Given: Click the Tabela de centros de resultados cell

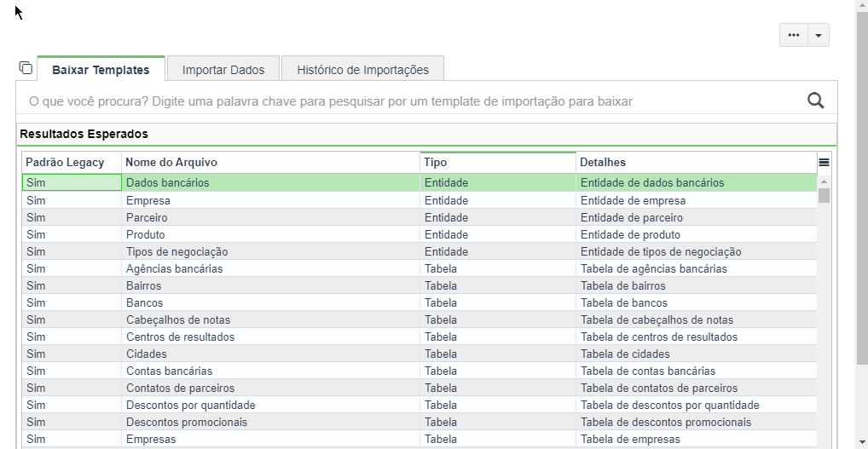Looking at the screenshot, I should [x=697, y=337].
